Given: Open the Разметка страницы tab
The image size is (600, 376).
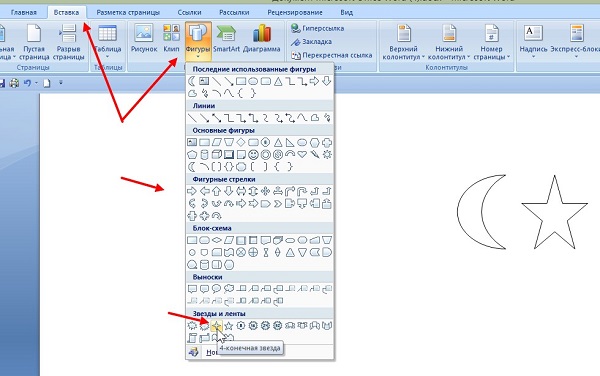Looking at the screenshot, I should coord(128,12).
